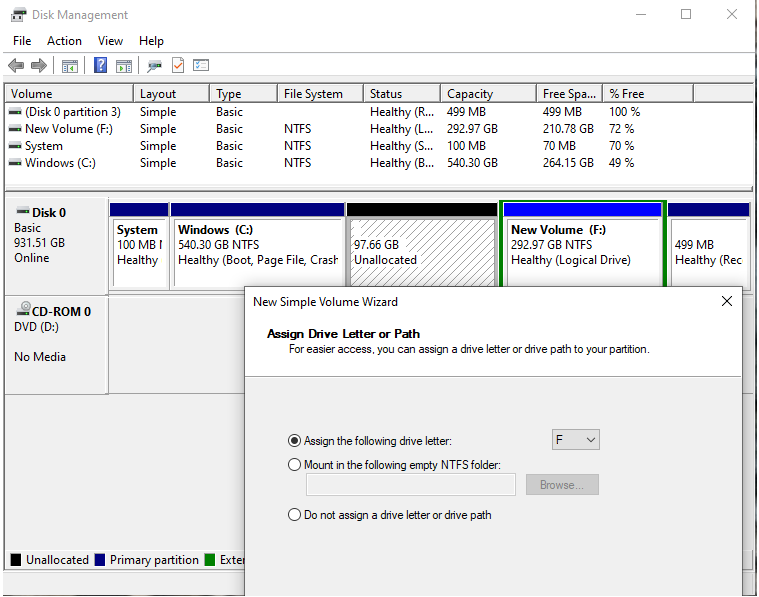Click the drive icon beside System row
The image size is (759, 597).
15,146
